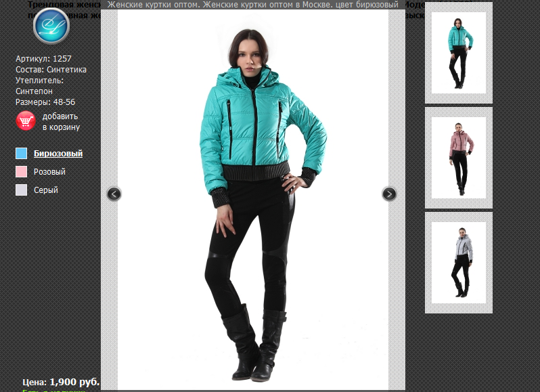Click the 'Артикул: 1257' text
This screenshot has height=392, width=540.
point(43,58)
